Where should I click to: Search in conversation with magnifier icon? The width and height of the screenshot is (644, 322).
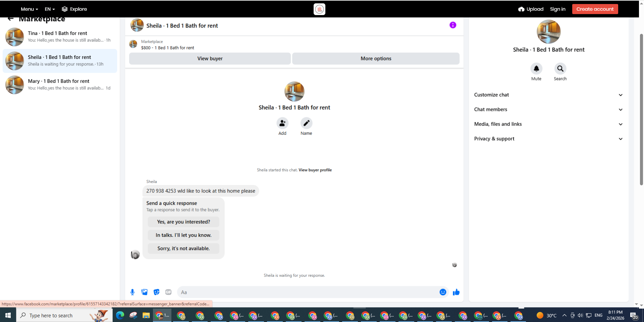tap(560, 69)
